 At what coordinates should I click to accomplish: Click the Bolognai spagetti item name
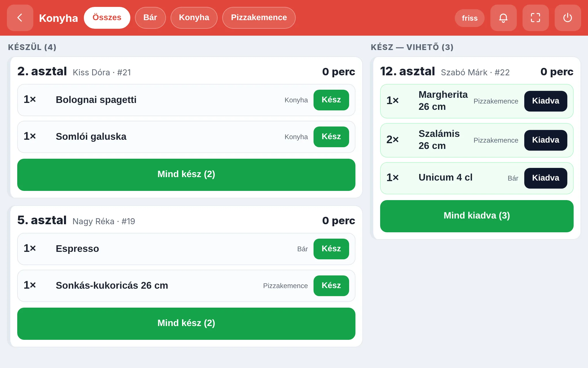click(x=96, y=100)
